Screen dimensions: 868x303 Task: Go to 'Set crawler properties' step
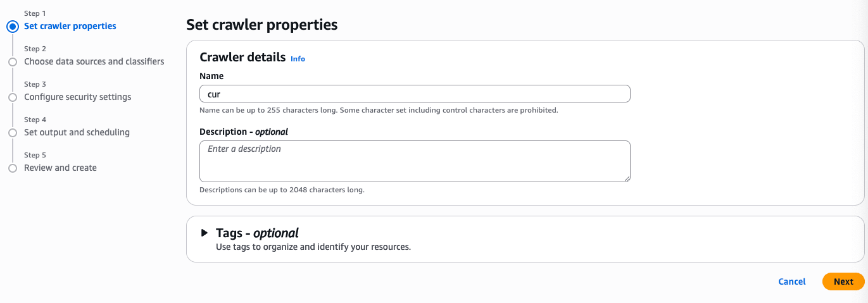click(x=70, y=26)
